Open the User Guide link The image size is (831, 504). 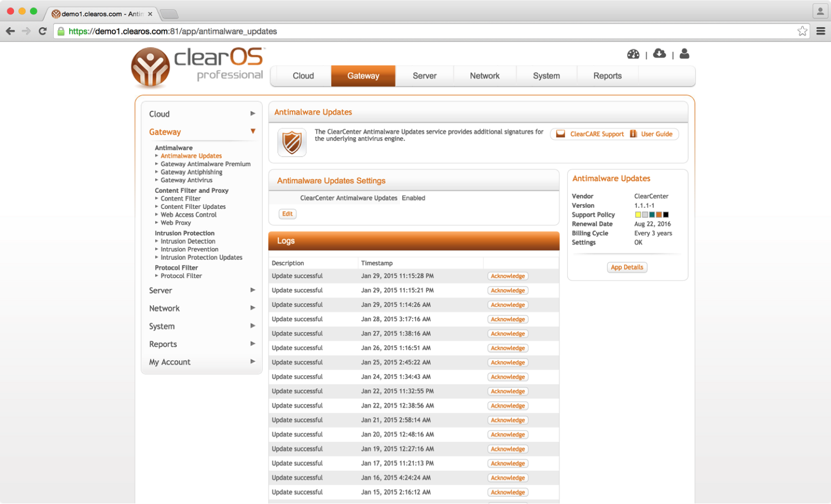656,134
